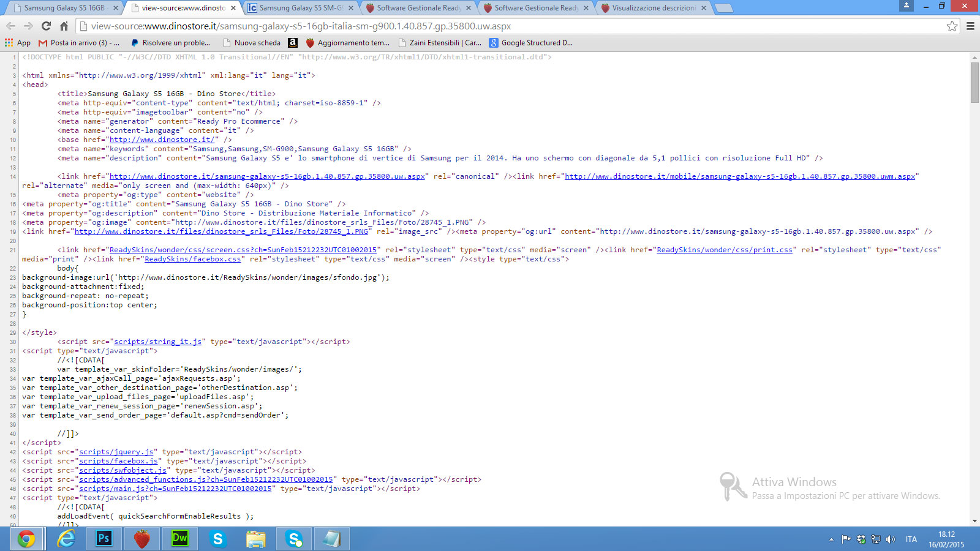Click the browser forward arrow
The height and width of the screenshot is (551, 980).
click(28, 26)
